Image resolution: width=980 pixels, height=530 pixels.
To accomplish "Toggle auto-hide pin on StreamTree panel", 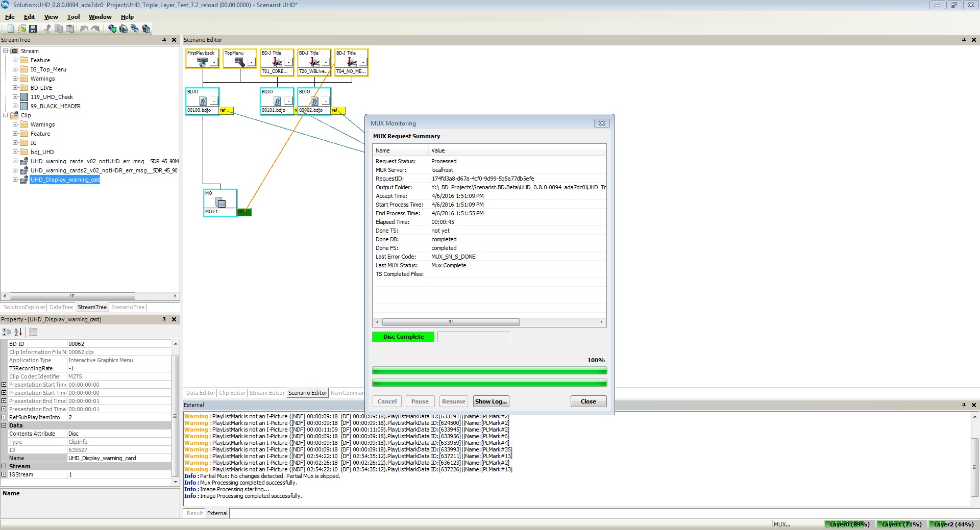I will click(x=164, y=40).
